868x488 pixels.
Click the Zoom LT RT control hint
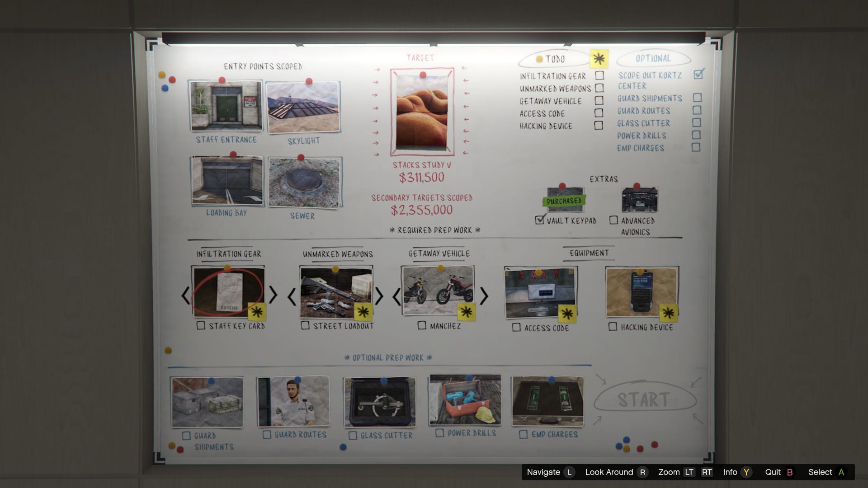(x=686, y=472)
